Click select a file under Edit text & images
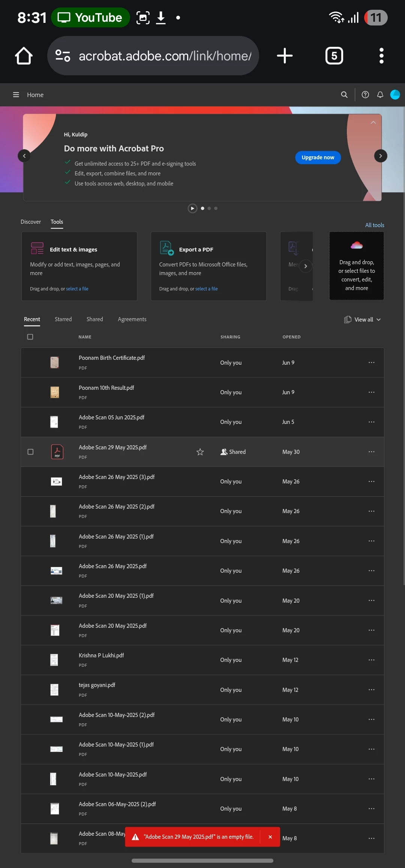Screen dimensions: 405x868 (x=77, y=289)
